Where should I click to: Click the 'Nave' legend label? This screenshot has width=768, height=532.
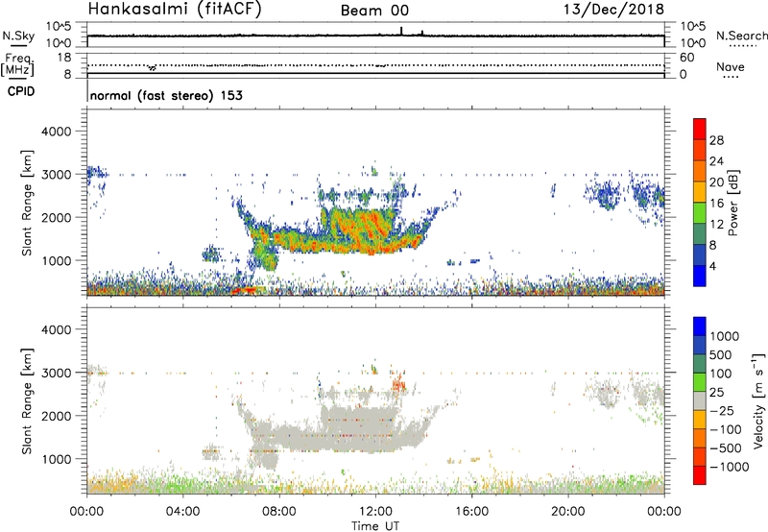pos(731,67)
